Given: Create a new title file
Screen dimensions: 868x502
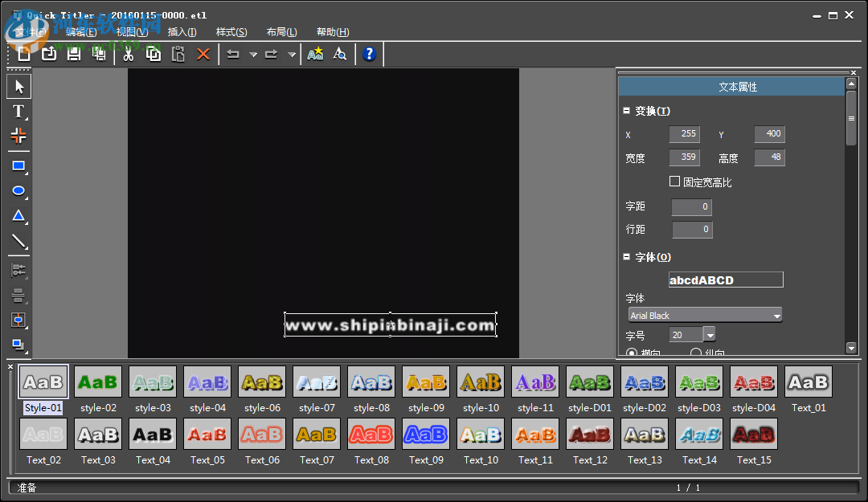Looking at the screenshot, I should pos(24,55).
